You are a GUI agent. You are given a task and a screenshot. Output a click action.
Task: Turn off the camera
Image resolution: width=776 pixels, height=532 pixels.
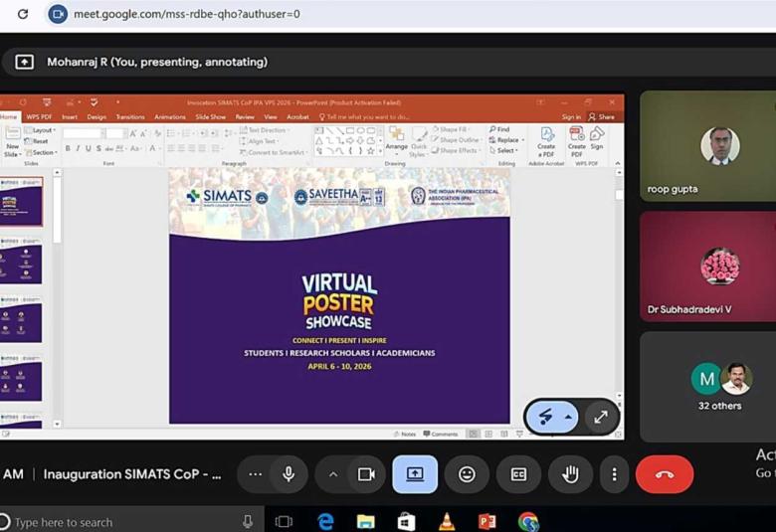[x=366, y=474]
